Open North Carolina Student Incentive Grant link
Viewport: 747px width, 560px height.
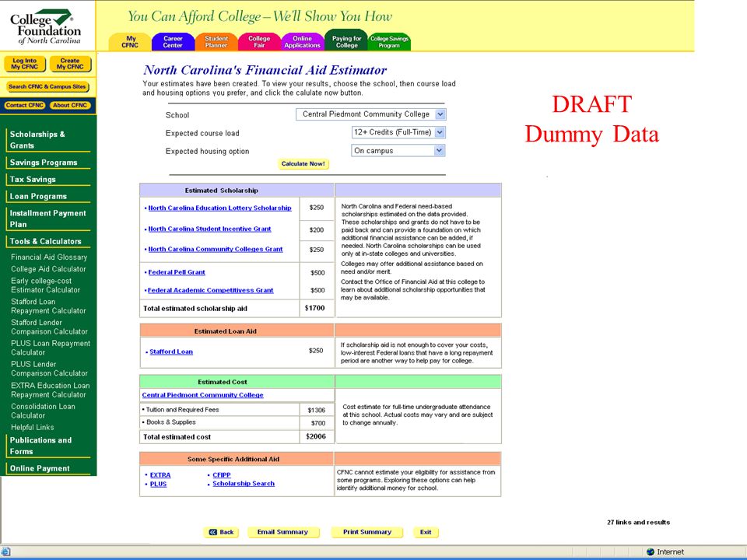pos(209,229)
